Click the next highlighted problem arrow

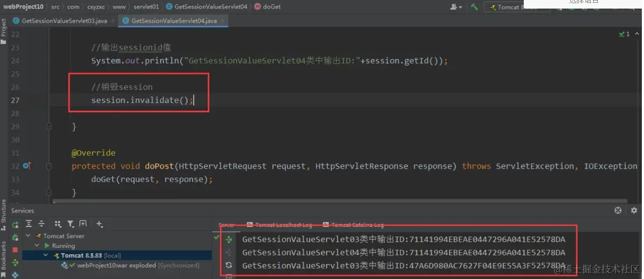[x=636, y=34]
